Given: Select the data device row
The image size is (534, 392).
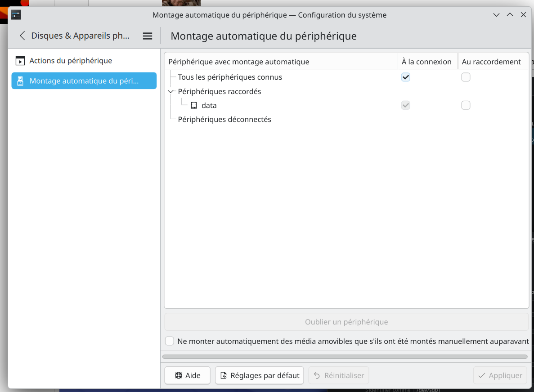Looking at the screenshot, I should click(346, 105).
